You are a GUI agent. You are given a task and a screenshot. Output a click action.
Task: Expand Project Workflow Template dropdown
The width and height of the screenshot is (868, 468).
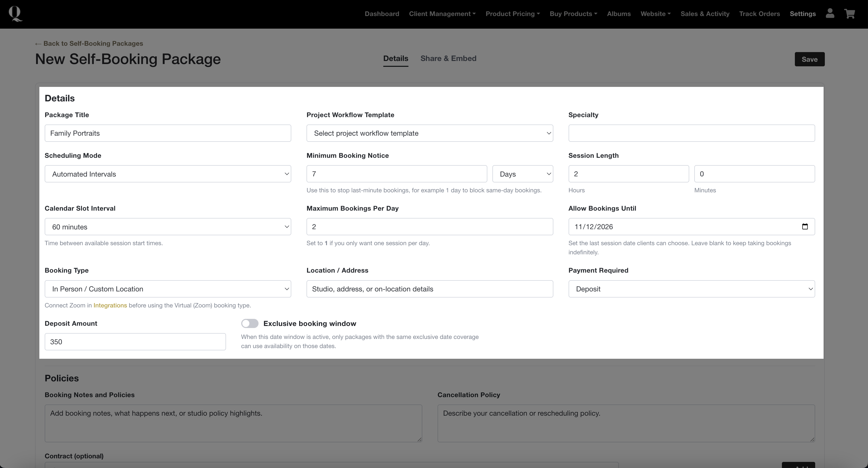pos(430,133)
